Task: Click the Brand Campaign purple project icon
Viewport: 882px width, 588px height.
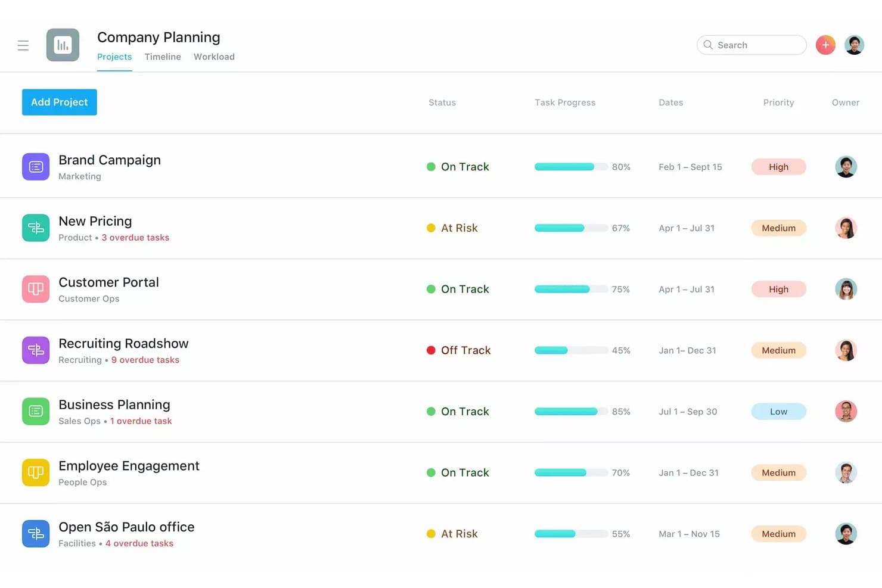Action: tap(36, 167)
